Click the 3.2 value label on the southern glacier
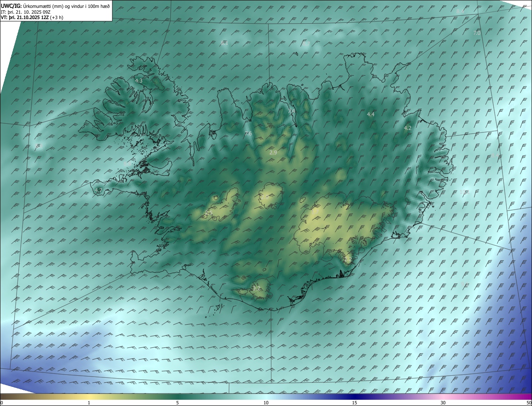 (x=256, y=288)
